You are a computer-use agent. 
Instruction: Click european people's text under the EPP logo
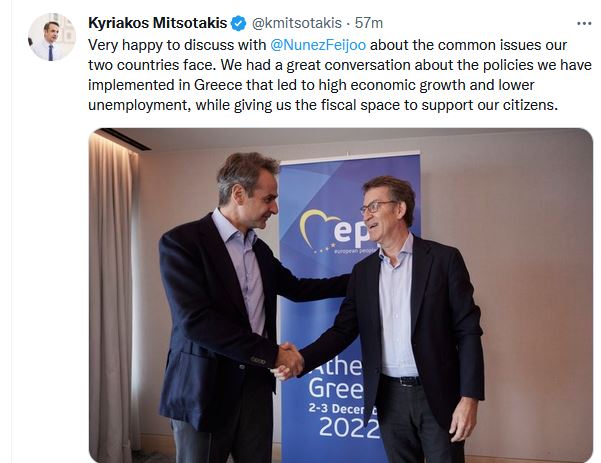(x=353, y=251)
